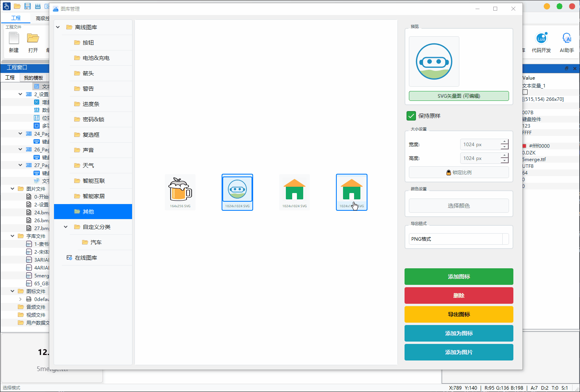Open the Arrows (箭头) folder
The height and width of the screenshot is (392, 580).
click(101, 73)
